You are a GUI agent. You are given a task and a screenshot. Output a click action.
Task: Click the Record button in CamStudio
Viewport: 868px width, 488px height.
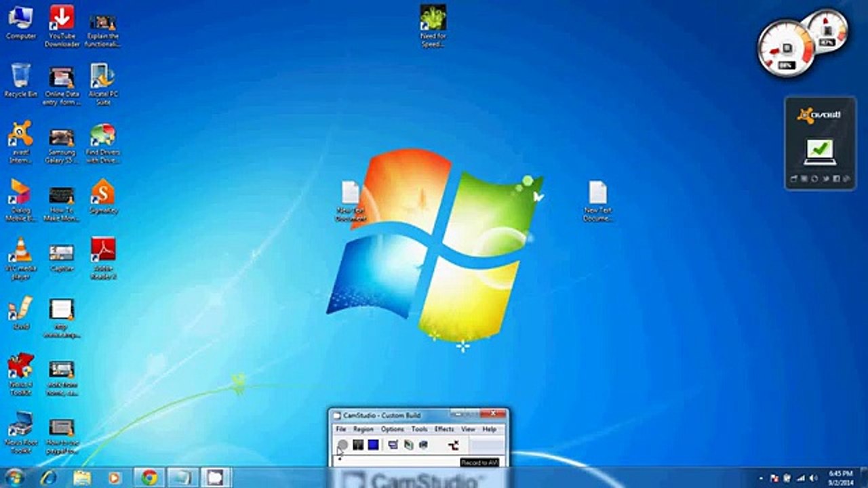[343, 445]
